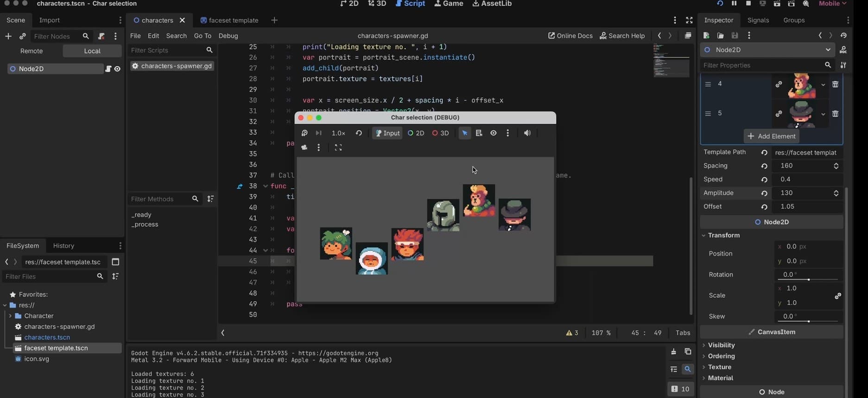This screenshot has height=398, width=868.
Task: Stop the running project
Action: tap(748, 4)
